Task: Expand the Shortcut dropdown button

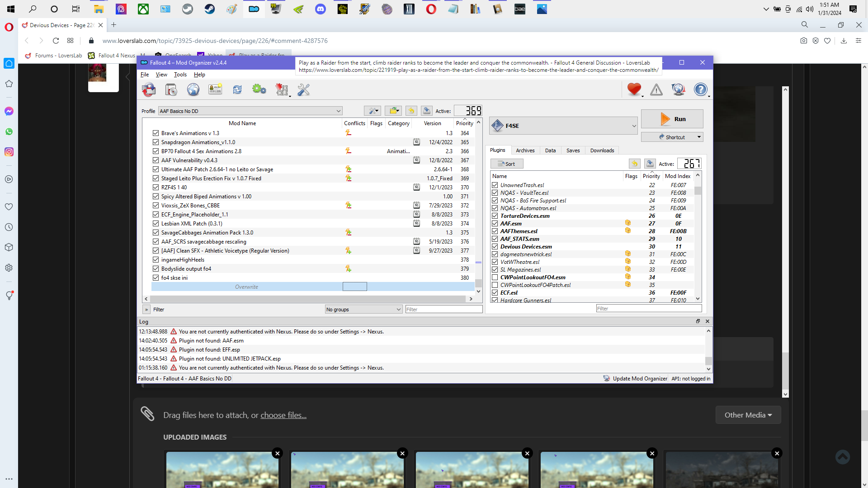Action: [x=699, y=137]
